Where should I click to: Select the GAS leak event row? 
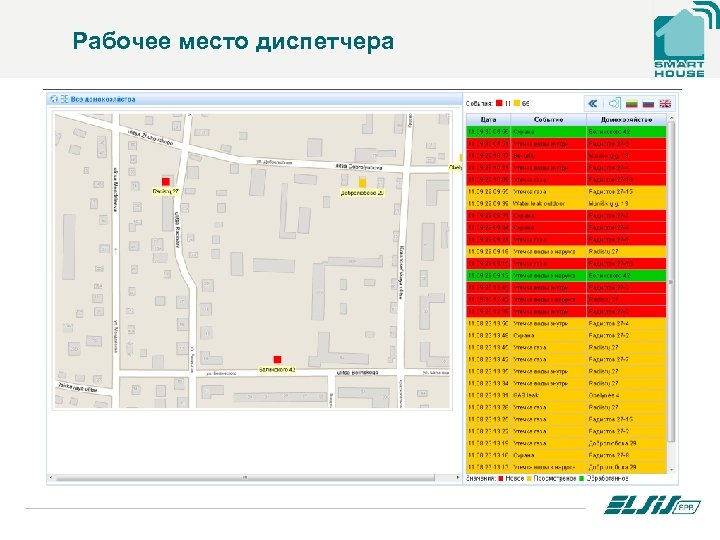pos(566,395)
